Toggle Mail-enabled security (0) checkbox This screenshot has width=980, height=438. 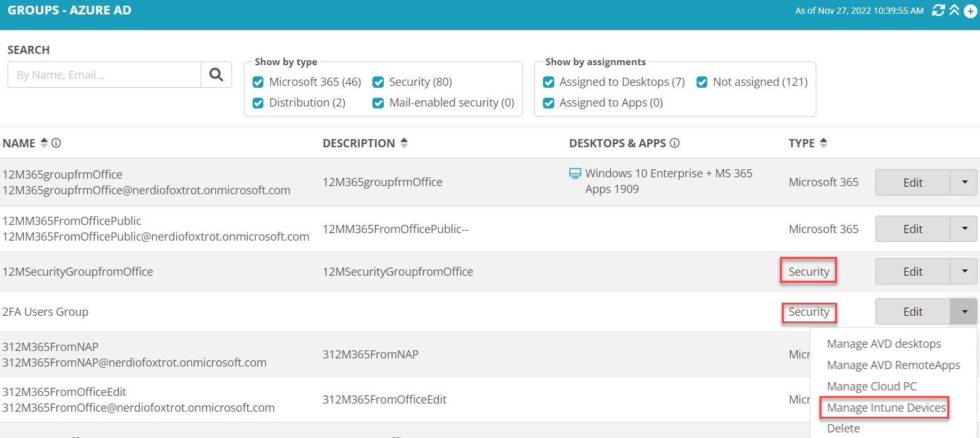[x=378, y=103]
